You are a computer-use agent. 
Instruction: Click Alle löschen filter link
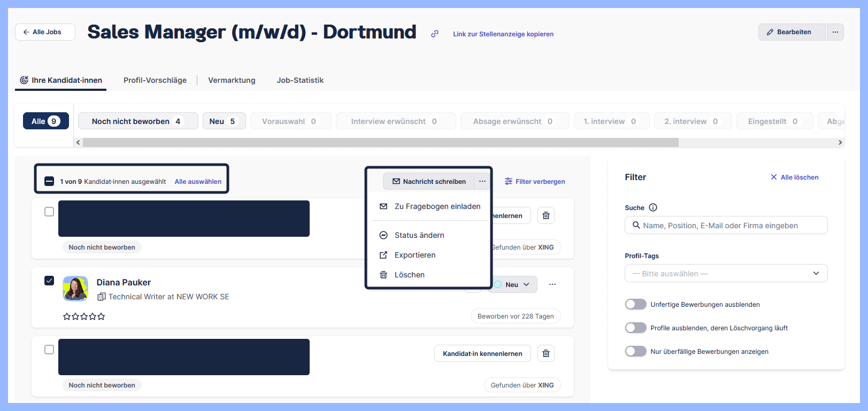[x=794, y=177]
